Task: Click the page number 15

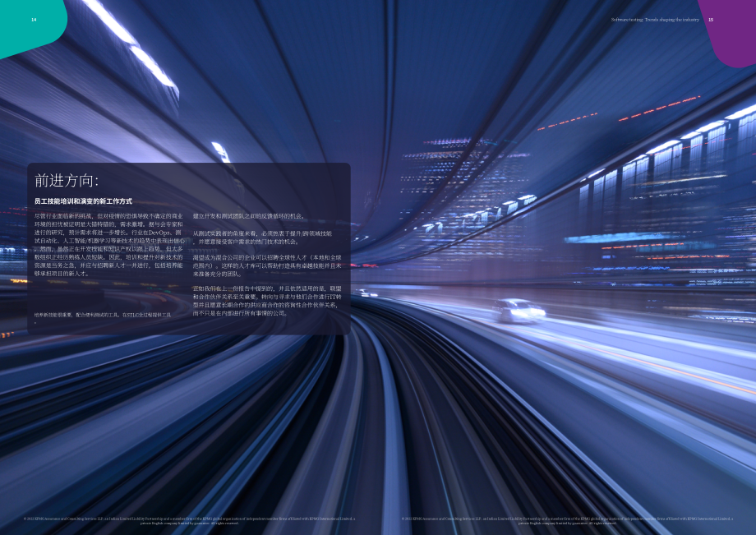Action: point(711,20)
